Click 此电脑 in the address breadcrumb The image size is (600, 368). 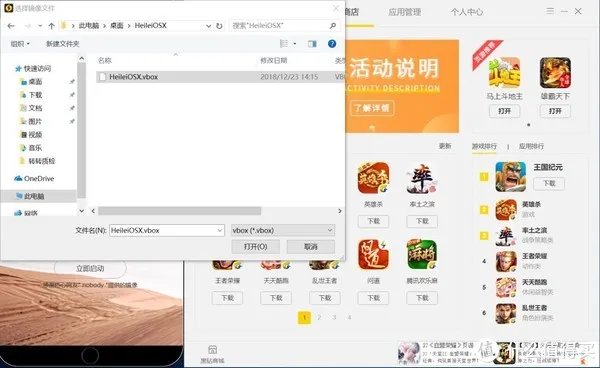click(89, 26)
